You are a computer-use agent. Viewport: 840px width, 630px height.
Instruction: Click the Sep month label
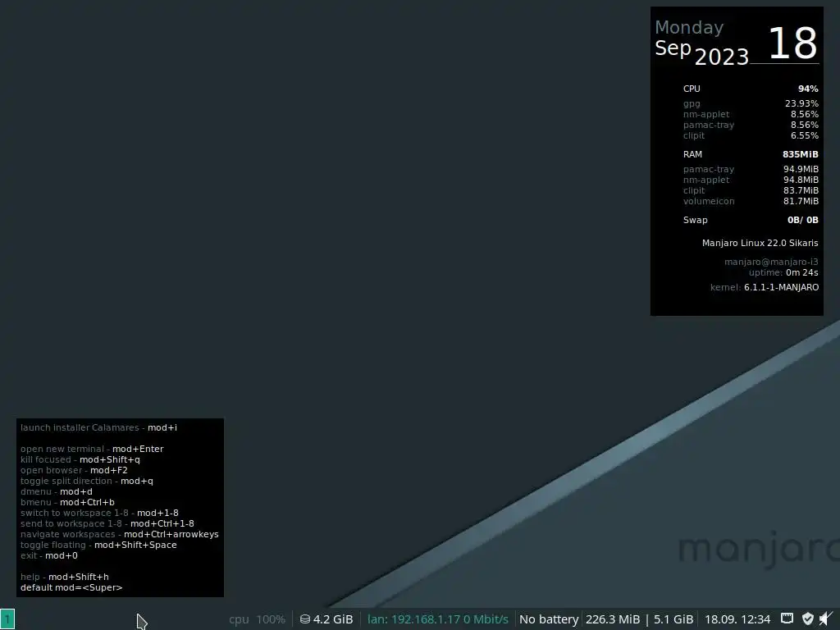[673, 48]
